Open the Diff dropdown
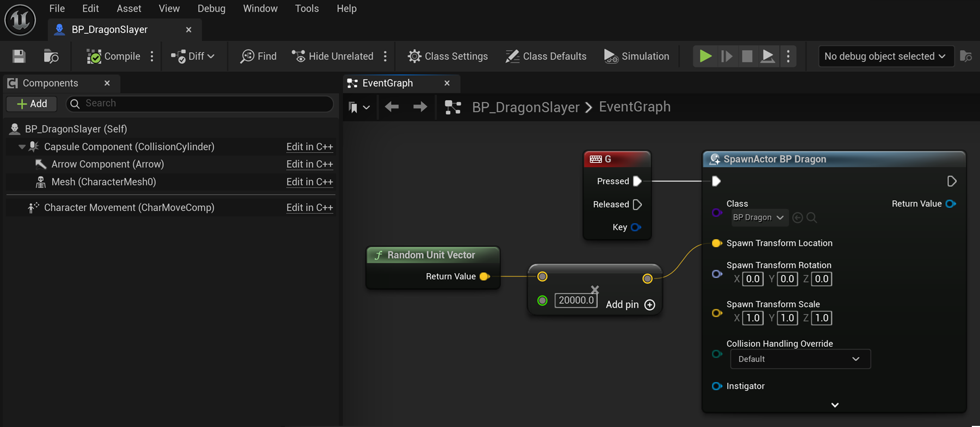 pyautogui.click(x=193, y=56)
